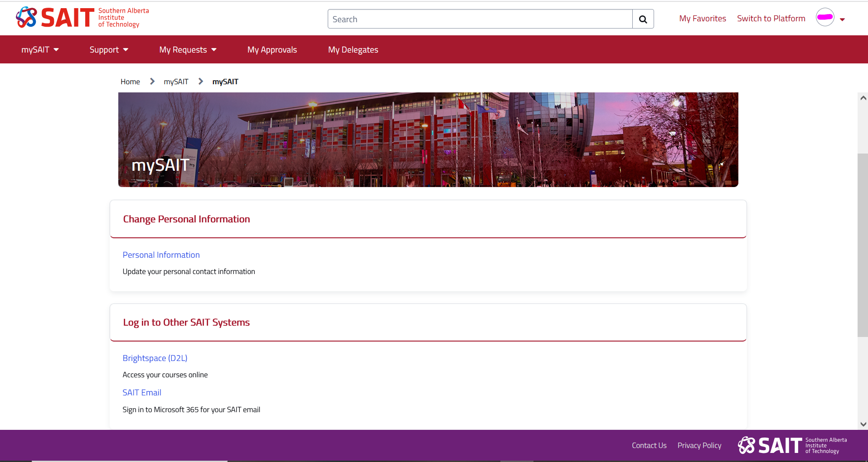Click the bold mySAIT breadcrumb item
This screenshot has width=868, height=462.
click(225, 82)
